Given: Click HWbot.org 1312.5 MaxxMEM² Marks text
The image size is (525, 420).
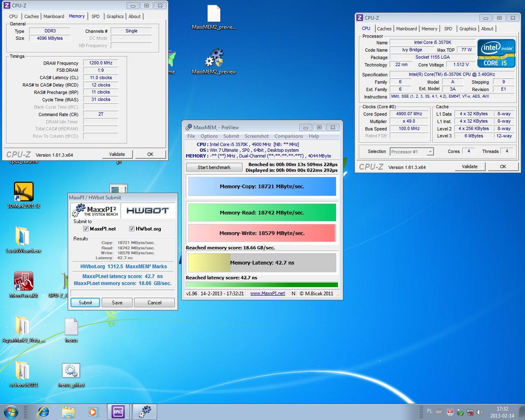Looking at the screenshot, I should coord(123,267).
